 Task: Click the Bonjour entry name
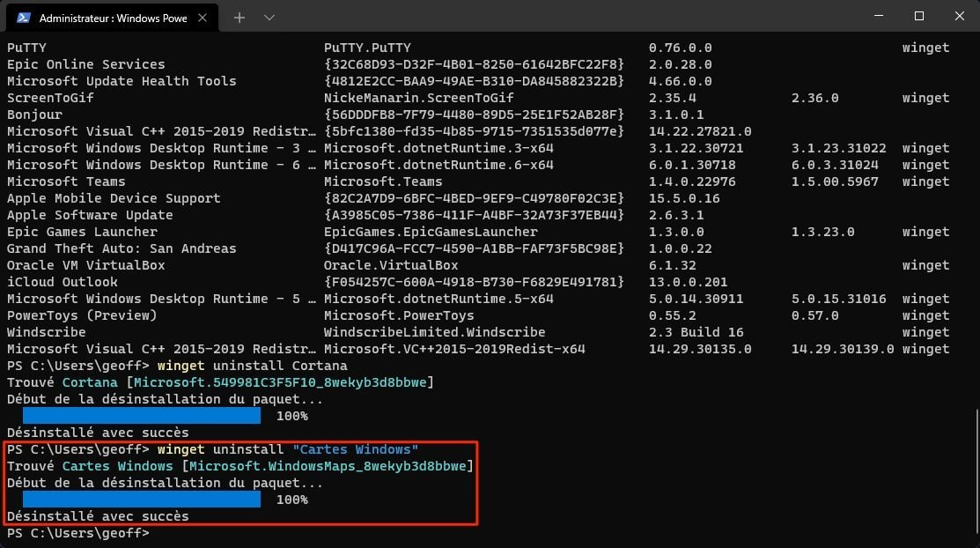click(34, 115)
